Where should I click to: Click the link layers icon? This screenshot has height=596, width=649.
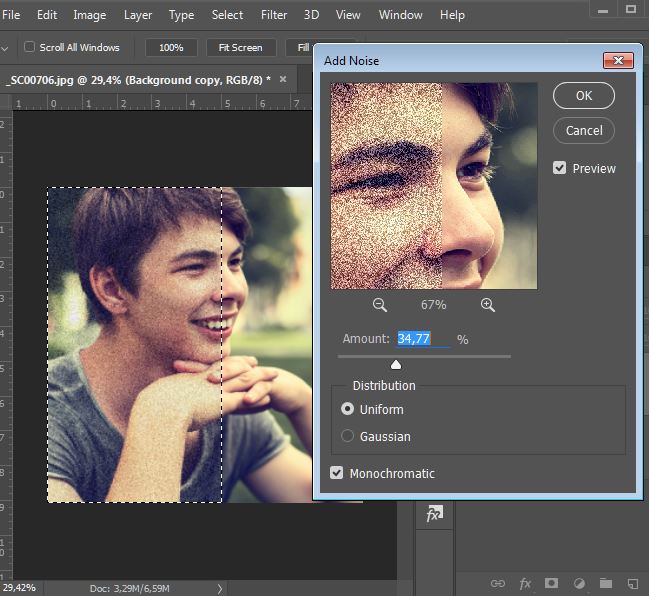498,584
